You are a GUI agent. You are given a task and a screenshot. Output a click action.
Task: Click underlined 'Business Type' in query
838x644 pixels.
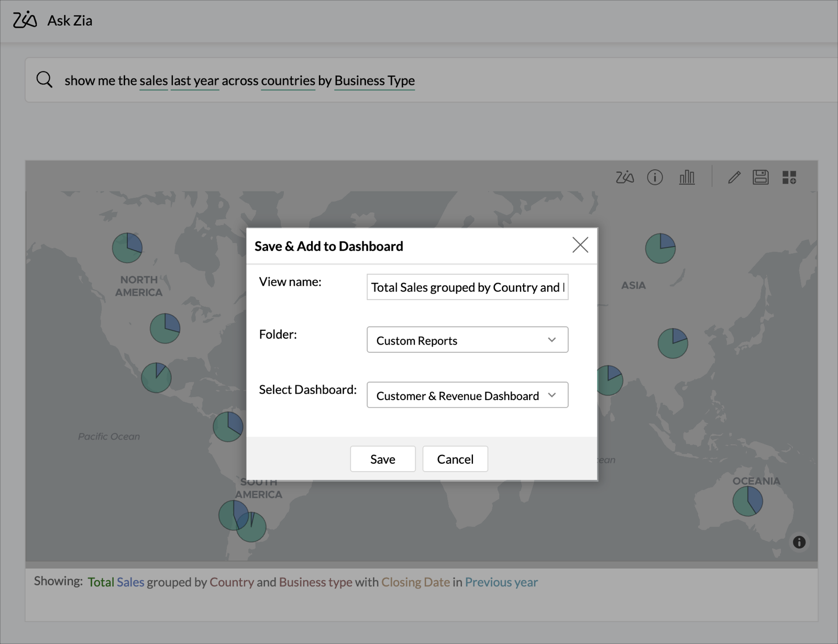[374, 81]
